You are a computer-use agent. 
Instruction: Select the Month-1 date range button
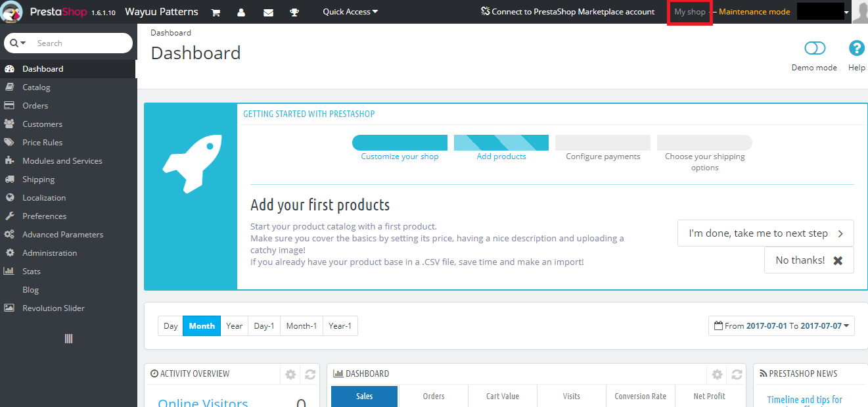(x=302, y=326)
